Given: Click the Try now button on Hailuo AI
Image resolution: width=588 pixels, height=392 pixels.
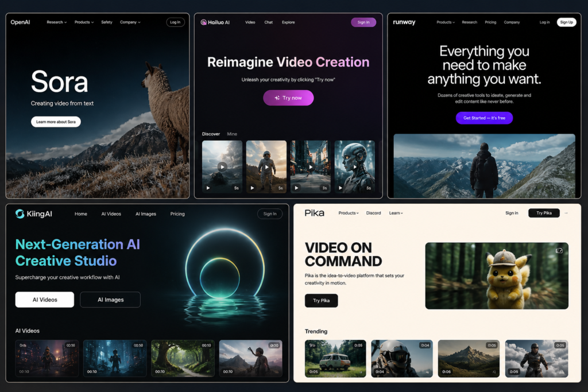Looking at the screenshot, I should (x=288, y=98).
